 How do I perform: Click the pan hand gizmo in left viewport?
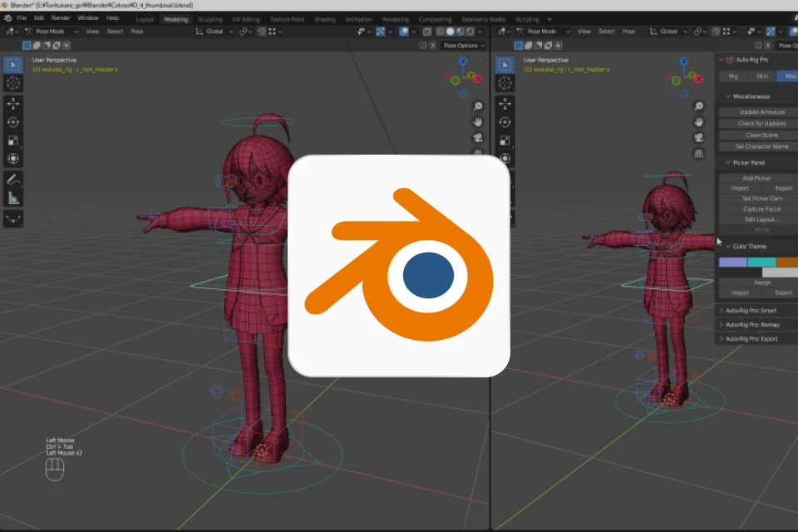(x=478, y=121)
